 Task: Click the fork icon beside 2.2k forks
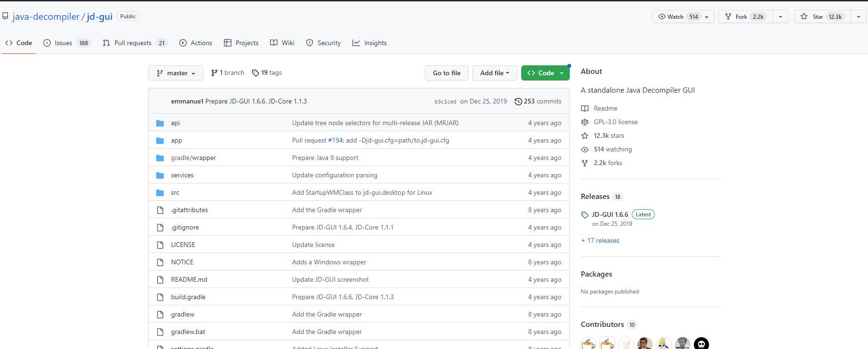click(585, 163)
